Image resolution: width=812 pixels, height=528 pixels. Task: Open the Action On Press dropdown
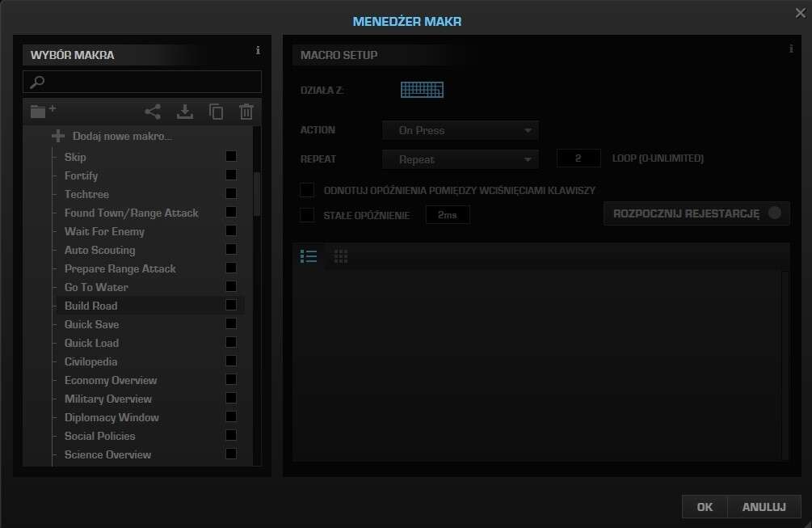[460, 130]
